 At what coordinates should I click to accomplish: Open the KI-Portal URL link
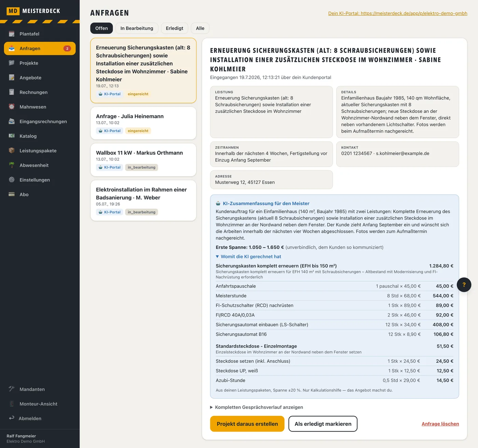(x=398, y=13)
